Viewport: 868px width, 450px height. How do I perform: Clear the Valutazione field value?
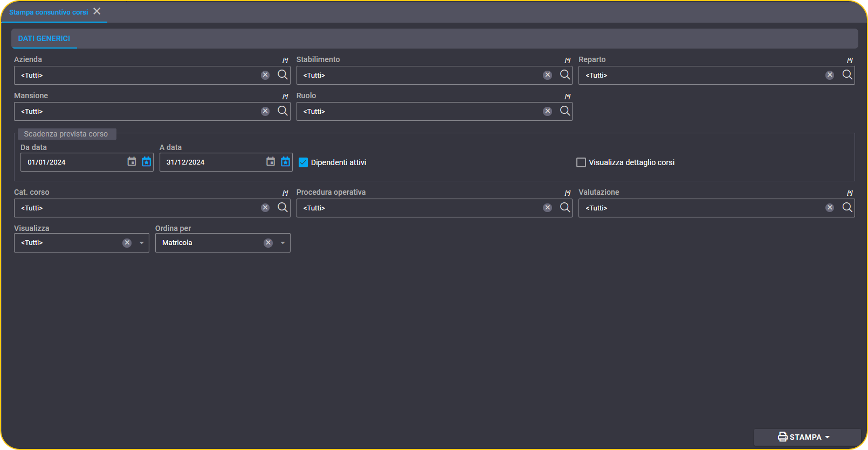tap(830, 208)
